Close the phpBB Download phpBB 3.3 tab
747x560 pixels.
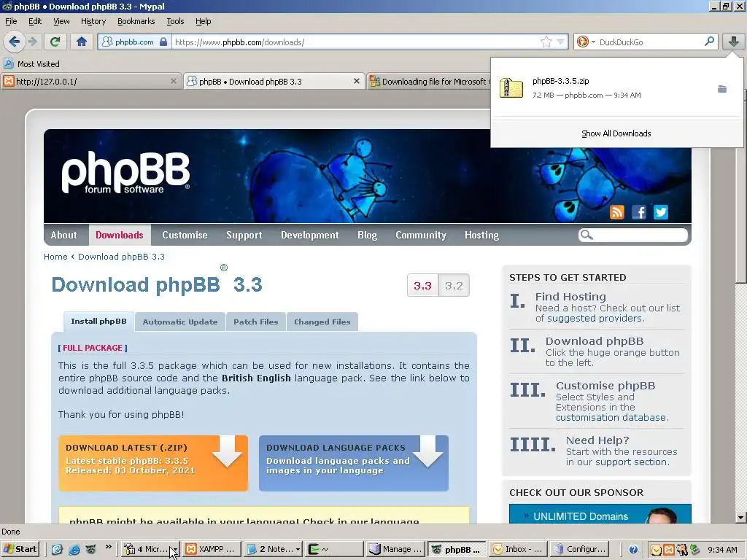pos(356,82)
